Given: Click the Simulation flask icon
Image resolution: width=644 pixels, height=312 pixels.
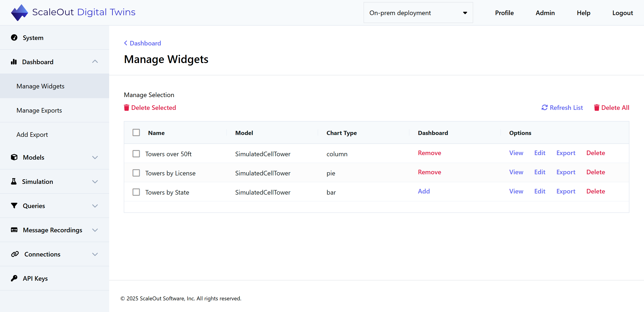Looking at the screenshot, I should (x=14, y=182).
